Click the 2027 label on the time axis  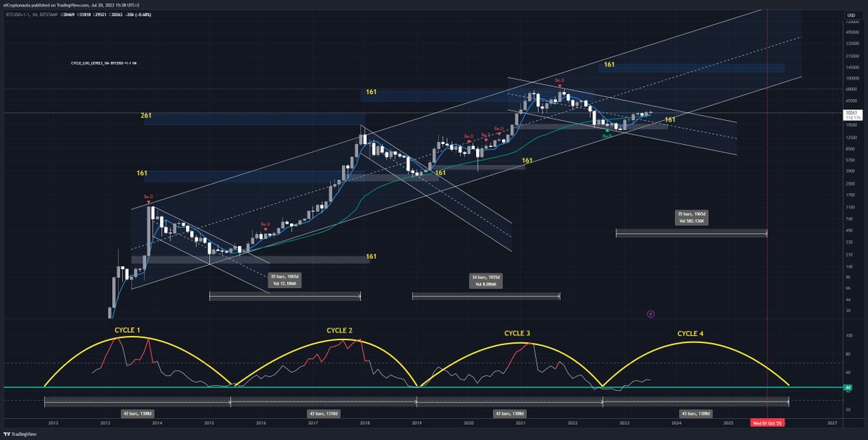832,423
